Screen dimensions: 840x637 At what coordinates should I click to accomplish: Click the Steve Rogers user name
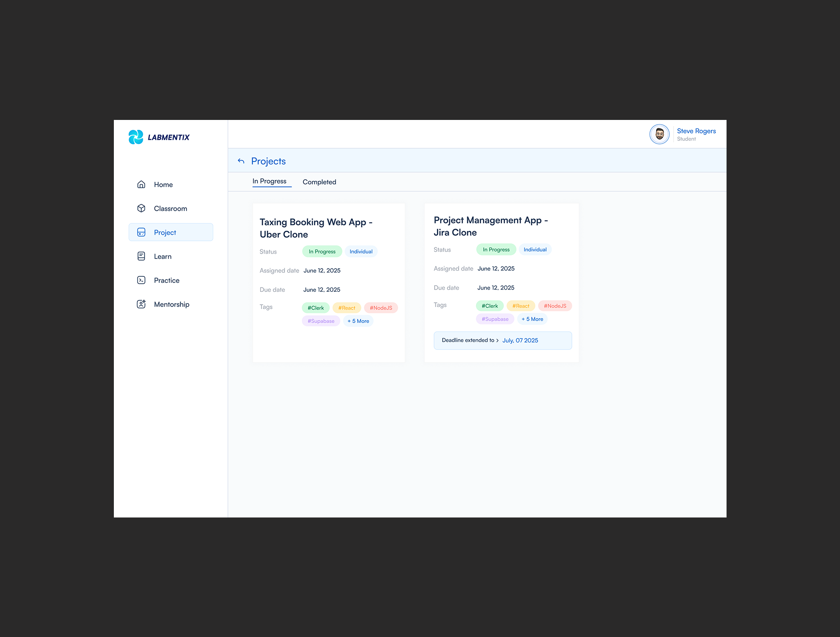pos(696,131)
